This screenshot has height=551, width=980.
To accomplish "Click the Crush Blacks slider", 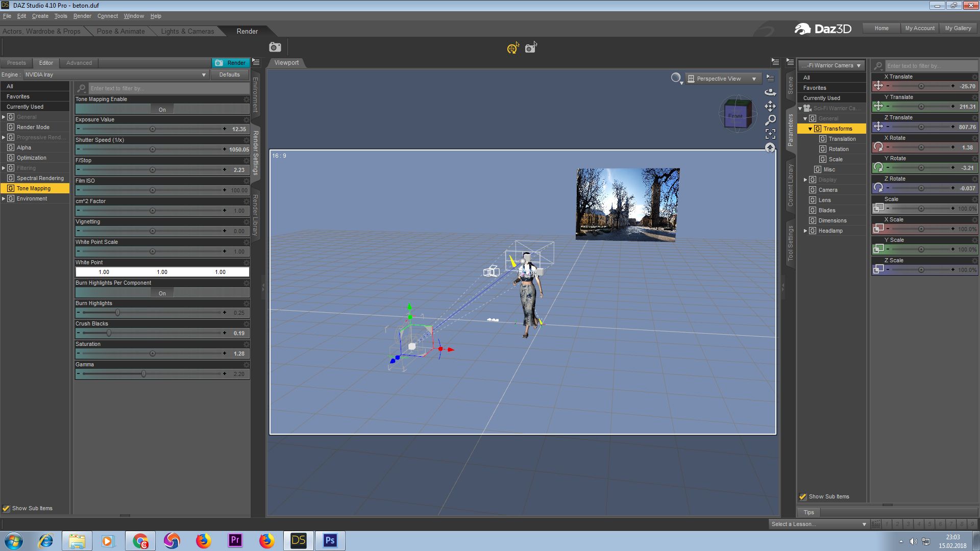I will [152, 333].
